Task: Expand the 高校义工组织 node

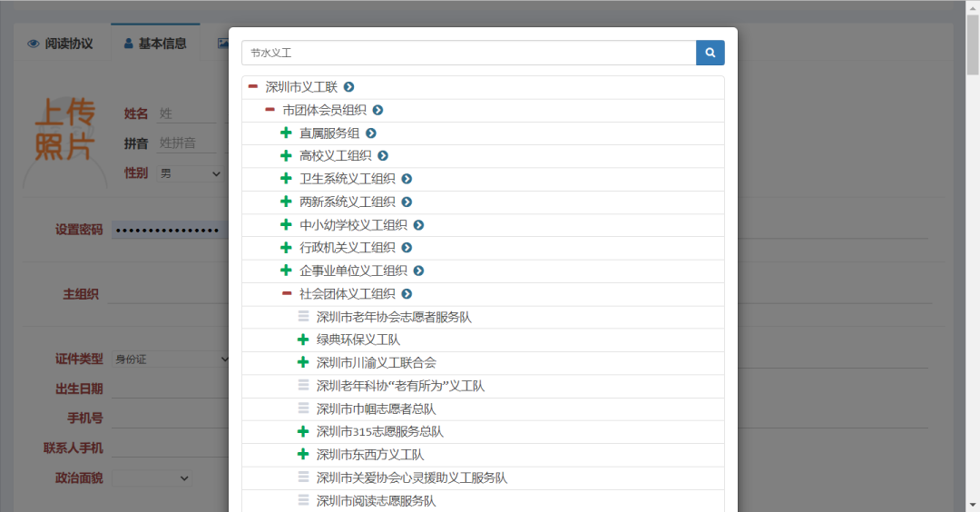Action: [x=286, y=155]
